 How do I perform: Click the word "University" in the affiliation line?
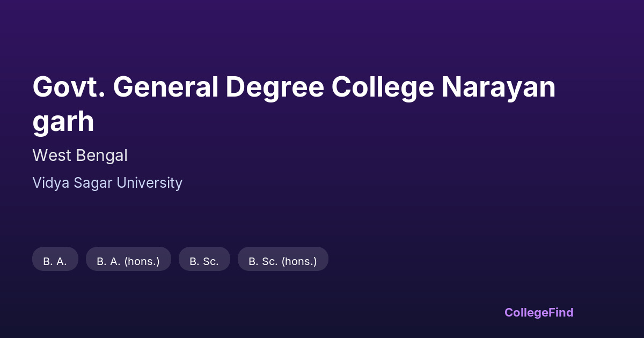(149, 183)
